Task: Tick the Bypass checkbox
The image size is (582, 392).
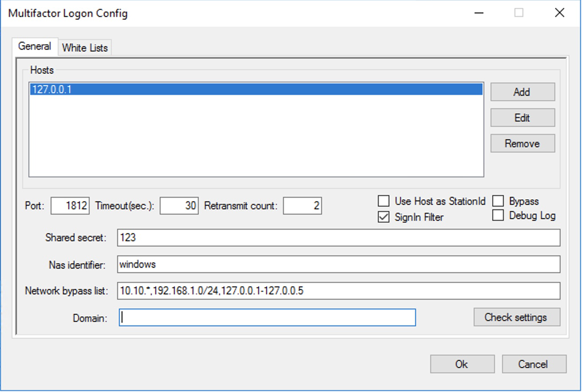Action: (498, 201)
